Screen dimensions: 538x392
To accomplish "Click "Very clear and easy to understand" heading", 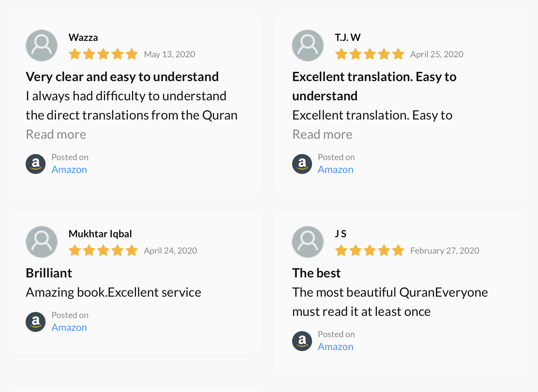I will 122,77.
